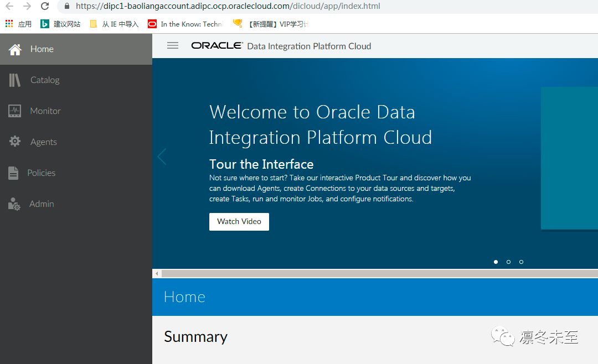Select the first carousel dot
The width and height of the screenshot is (598, 364).
coord(496,262)
